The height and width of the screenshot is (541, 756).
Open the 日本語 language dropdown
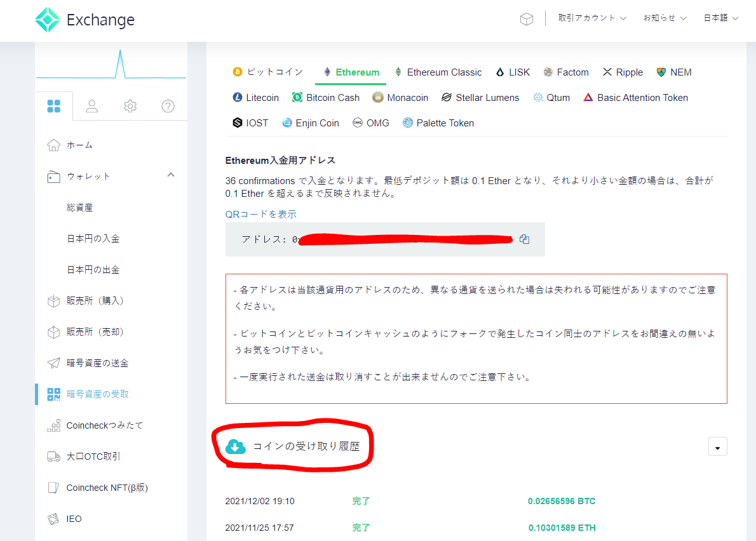tap(720, 18)
